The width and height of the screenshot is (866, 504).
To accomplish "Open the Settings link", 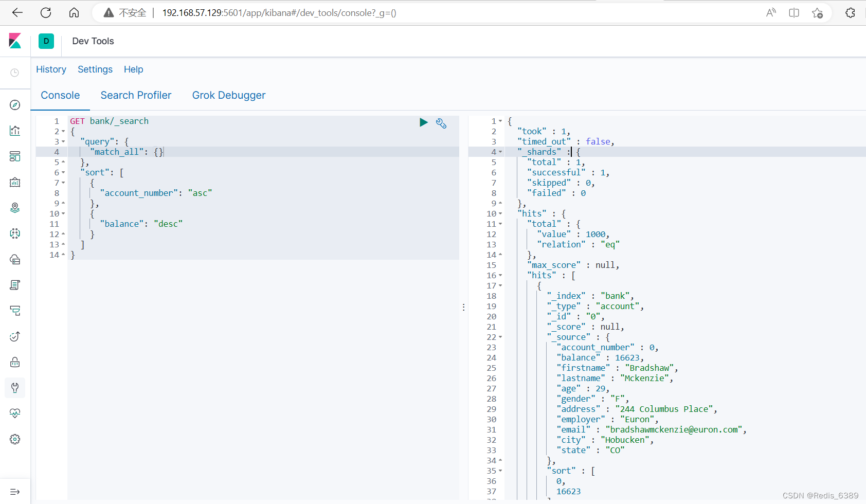I will tap(95, 69).
